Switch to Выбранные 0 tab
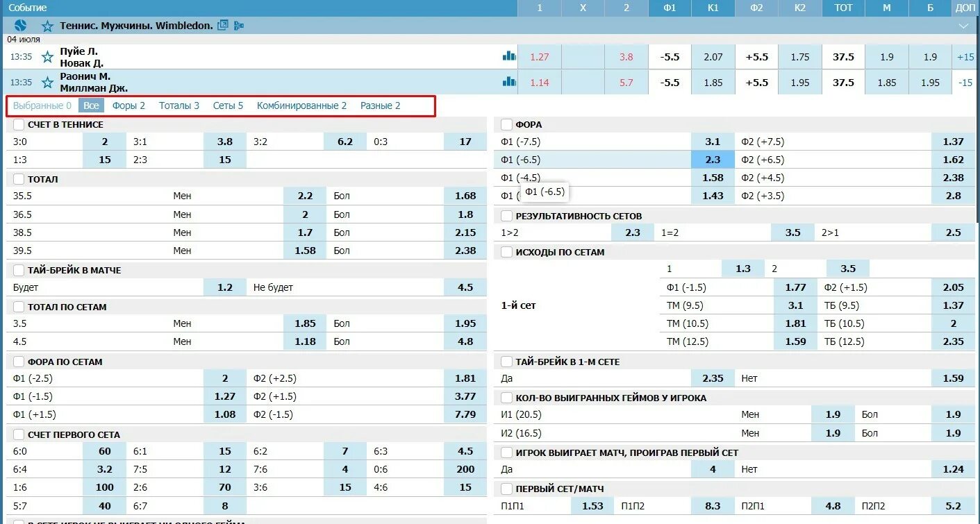The width and height of the screenshot is (980, 524). click(x=42, y=105)
